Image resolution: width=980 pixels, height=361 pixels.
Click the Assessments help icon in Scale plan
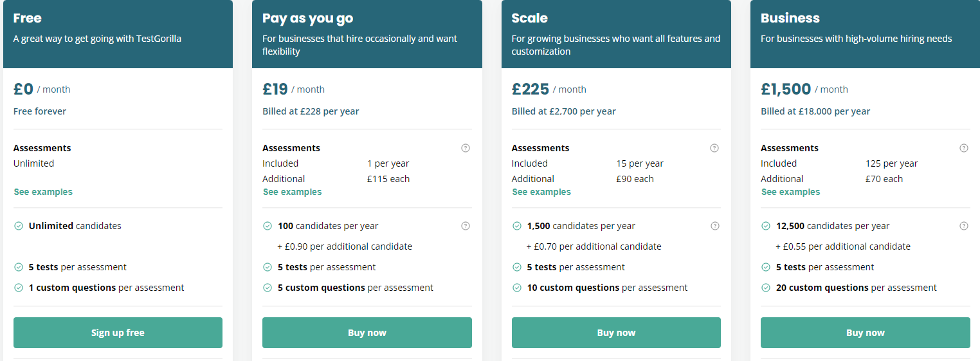point(714,148)
